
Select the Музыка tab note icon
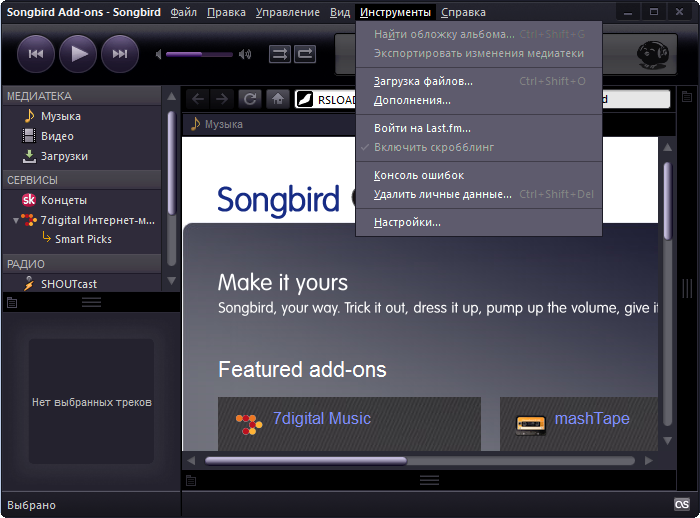click(x=195, y=124)
